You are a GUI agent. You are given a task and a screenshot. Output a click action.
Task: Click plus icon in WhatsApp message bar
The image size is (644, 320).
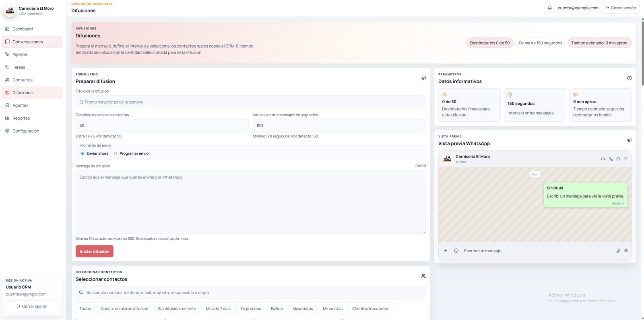446,251
